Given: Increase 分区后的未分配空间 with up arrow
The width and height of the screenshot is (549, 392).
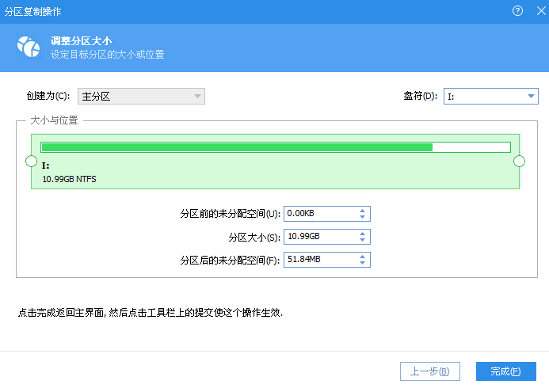Looking at the screenshot, I should point(362,257).
